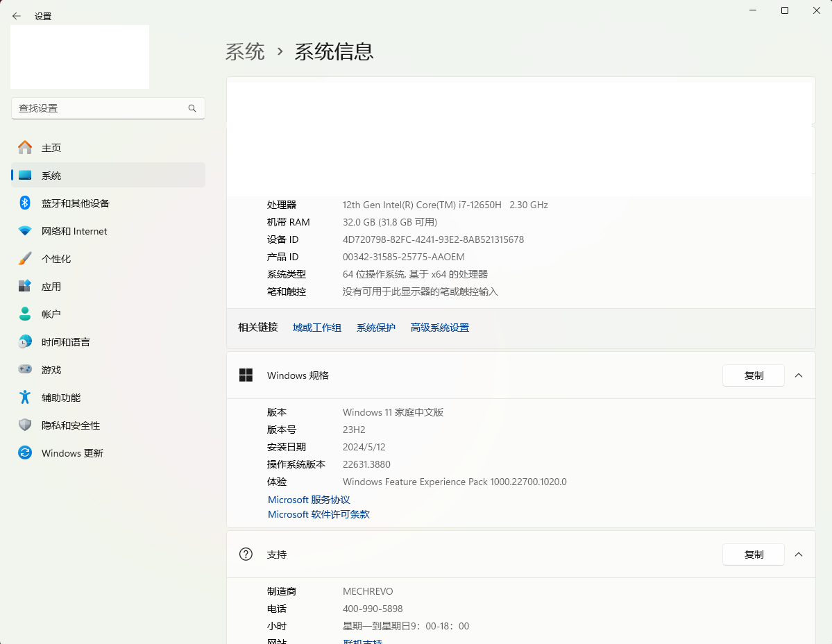Open the 域或工作组 link

tap(317, 328)
